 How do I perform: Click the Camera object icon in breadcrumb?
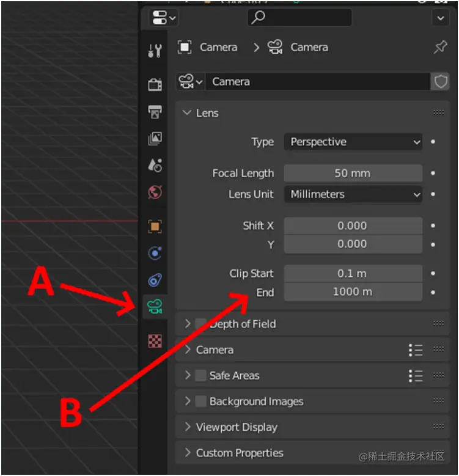[185, 48]
